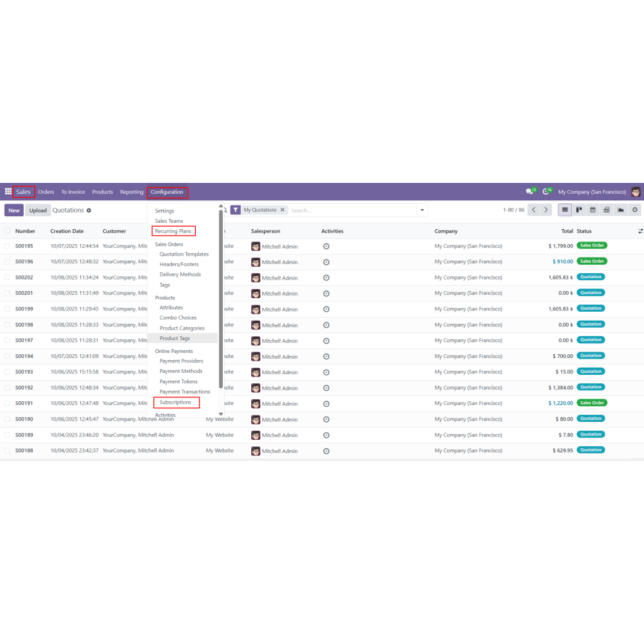Open the company switcher My Company (San Francisco)

coord(592,192)
